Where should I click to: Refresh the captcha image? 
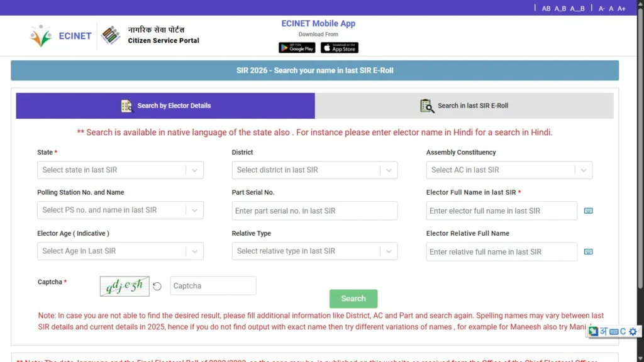157,286
